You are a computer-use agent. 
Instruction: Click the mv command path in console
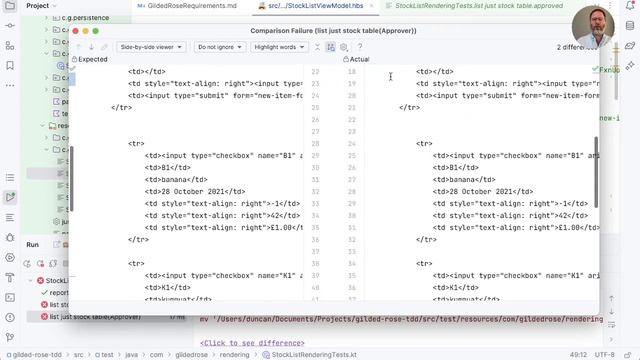tap(401, 319)
